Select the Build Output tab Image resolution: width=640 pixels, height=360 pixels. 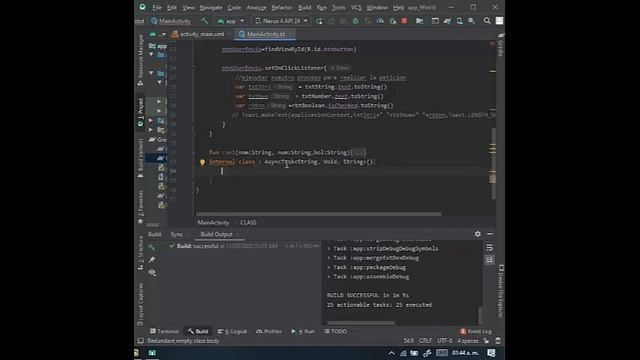[x=216, y=234]
